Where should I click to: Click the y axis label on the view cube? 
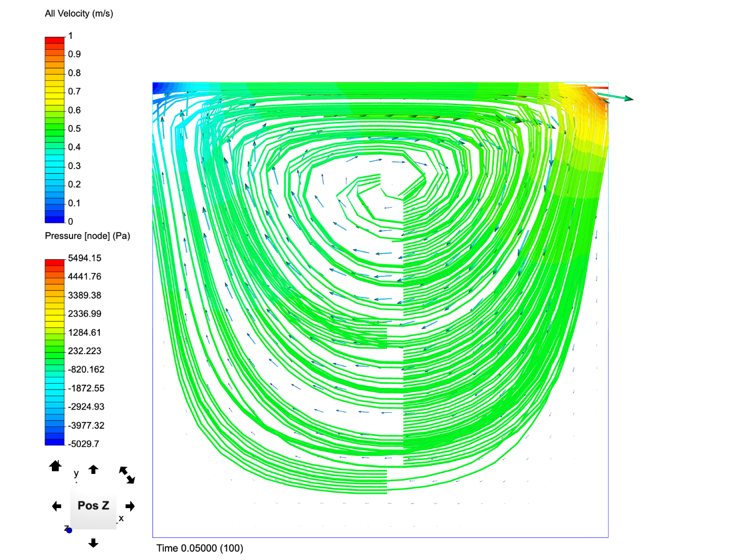76,473
